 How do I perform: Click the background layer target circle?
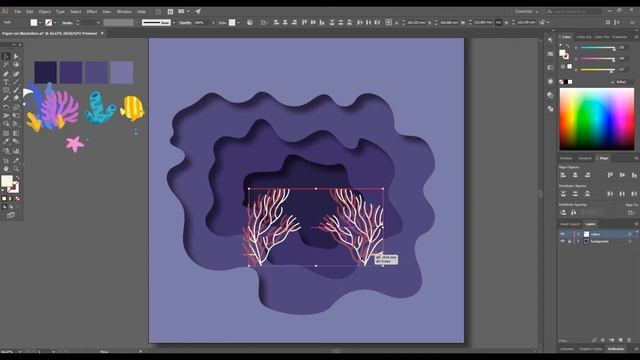(629, 241)
